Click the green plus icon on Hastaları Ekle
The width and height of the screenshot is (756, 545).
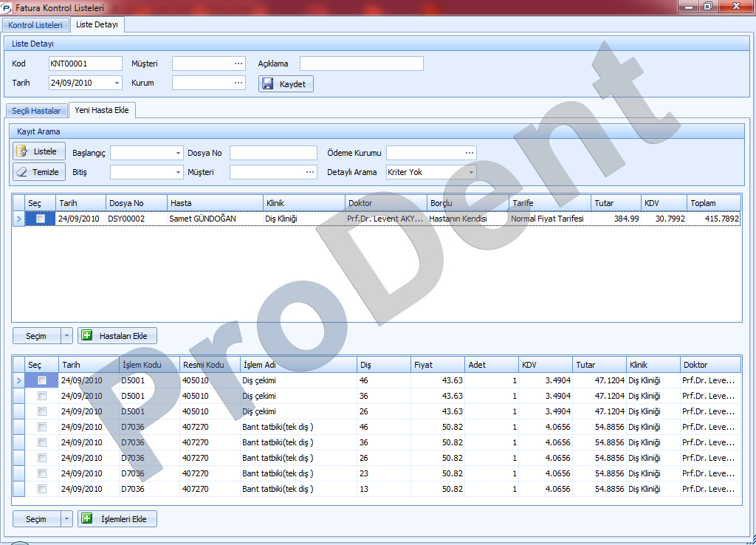click(86, 336)
